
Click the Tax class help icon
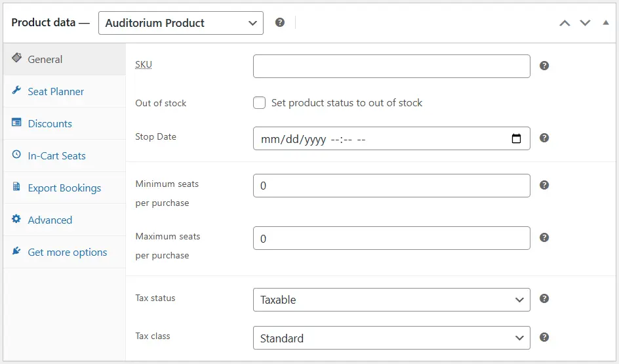(544, 337)
